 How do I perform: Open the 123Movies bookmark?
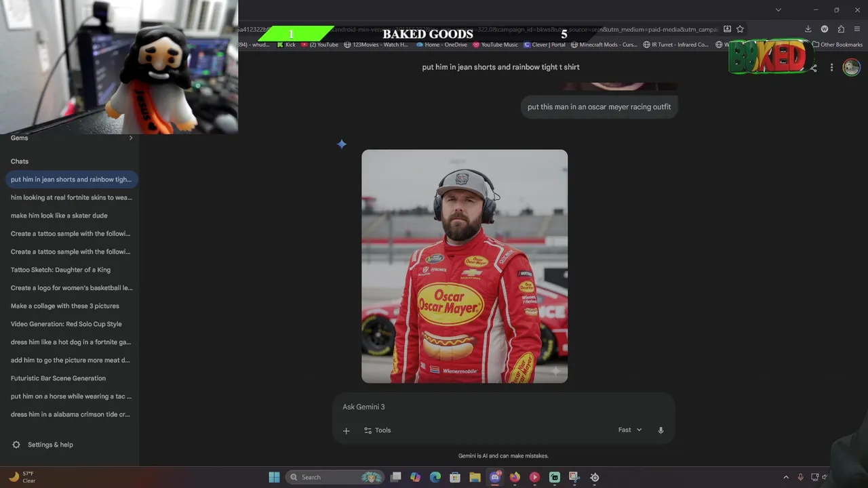[x=376, y=45]
